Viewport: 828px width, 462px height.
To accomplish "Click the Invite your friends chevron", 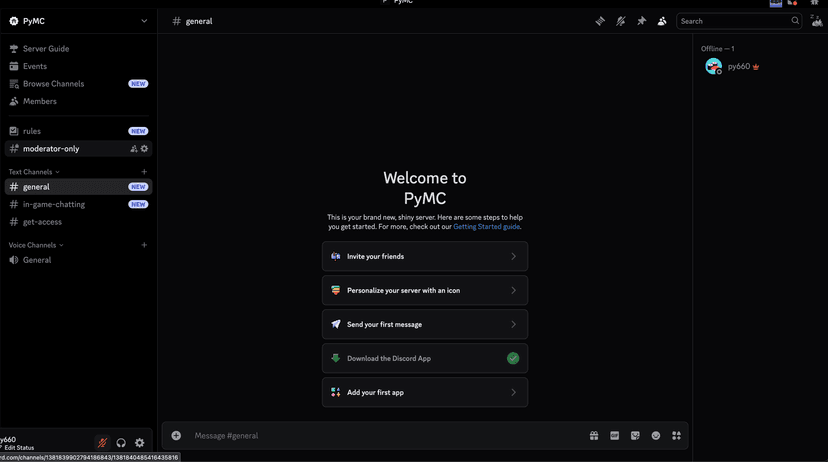I will (513, 256).
